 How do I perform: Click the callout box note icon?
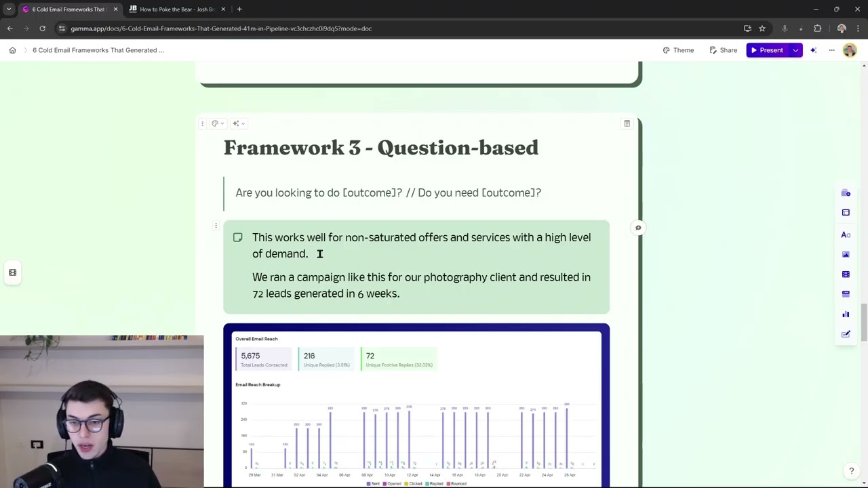click(237, 237)
